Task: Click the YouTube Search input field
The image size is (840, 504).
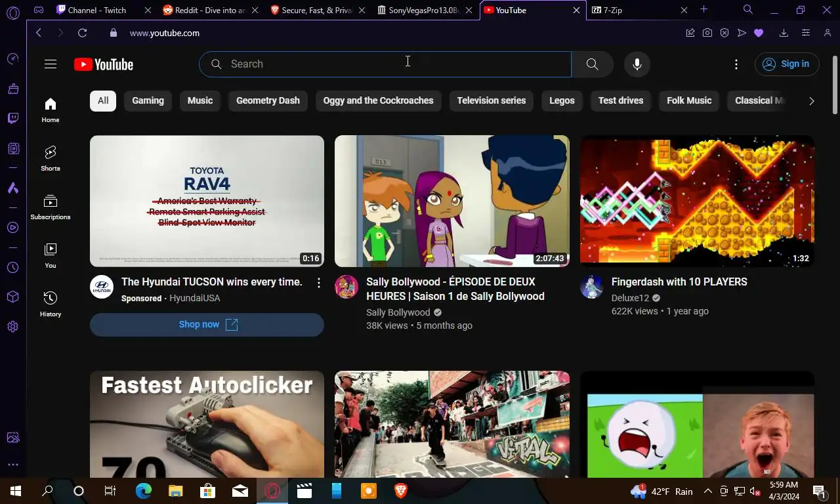Action: [385, 64]
